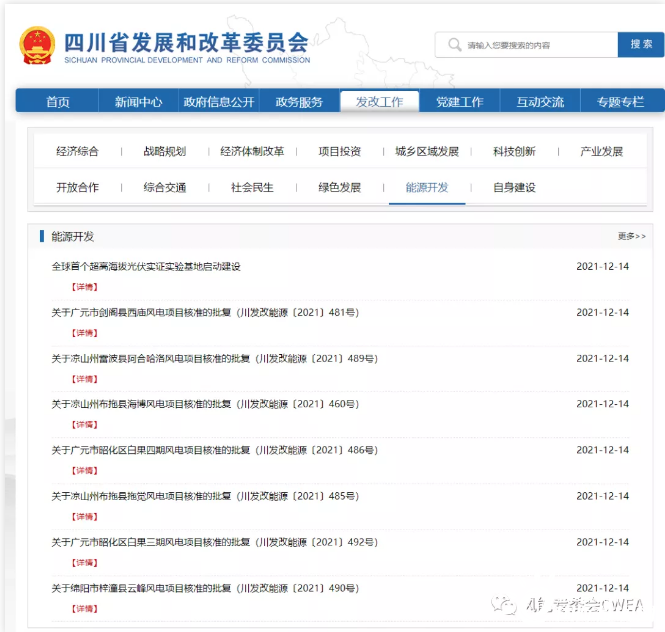Image resolution: width=665 pixels, height=632 pixels.
Task: Click 详情 under 白果三期风电项目 article
Action: click(x=84, y=562)
